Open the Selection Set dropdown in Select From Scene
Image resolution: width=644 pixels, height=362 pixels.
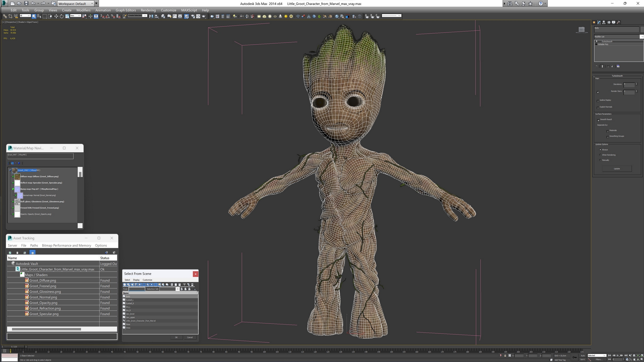click(x=177, y=289)
